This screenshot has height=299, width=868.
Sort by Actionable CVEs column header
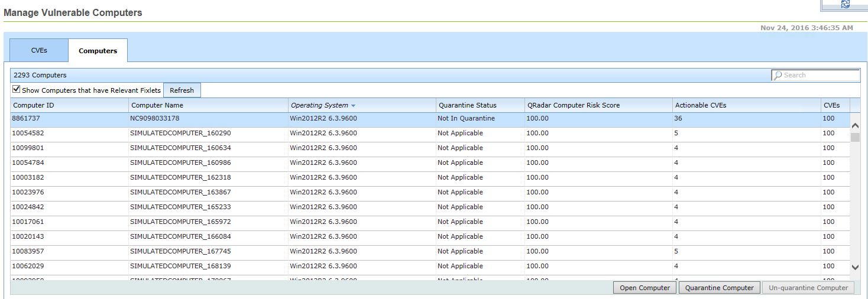pos(746,105)
